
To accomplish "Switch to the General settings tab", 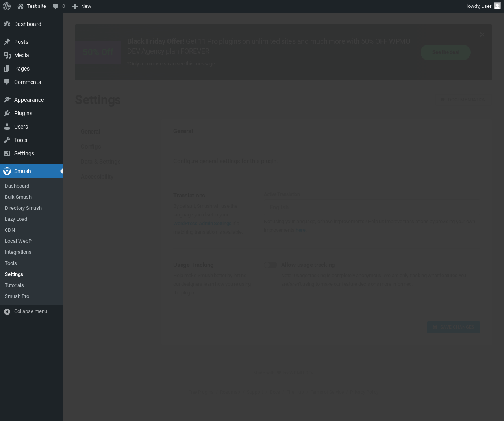I will coord(91,132).
